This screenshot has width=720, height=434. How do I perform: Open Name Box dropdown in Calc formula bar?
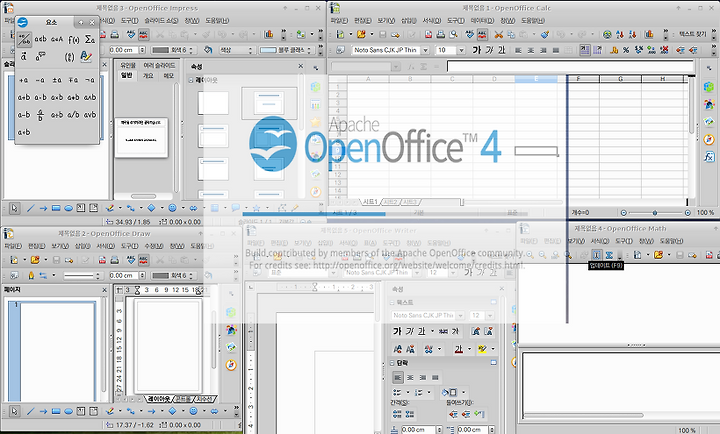click(396, 67)
